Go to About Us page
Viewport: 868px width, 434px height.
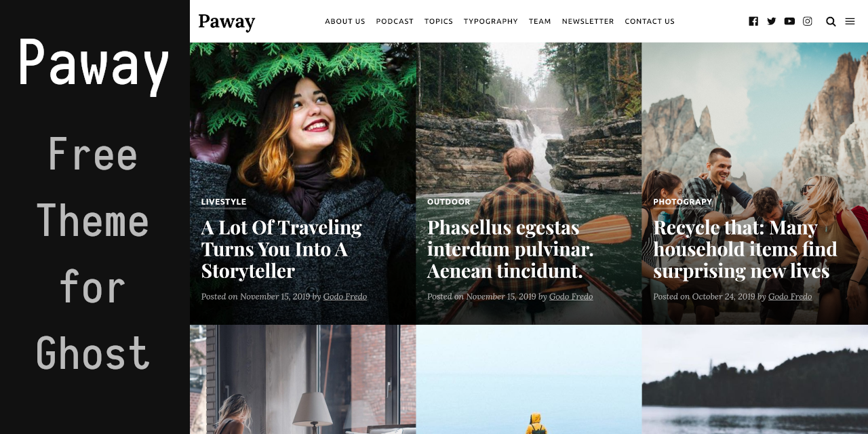click(345, 21)
